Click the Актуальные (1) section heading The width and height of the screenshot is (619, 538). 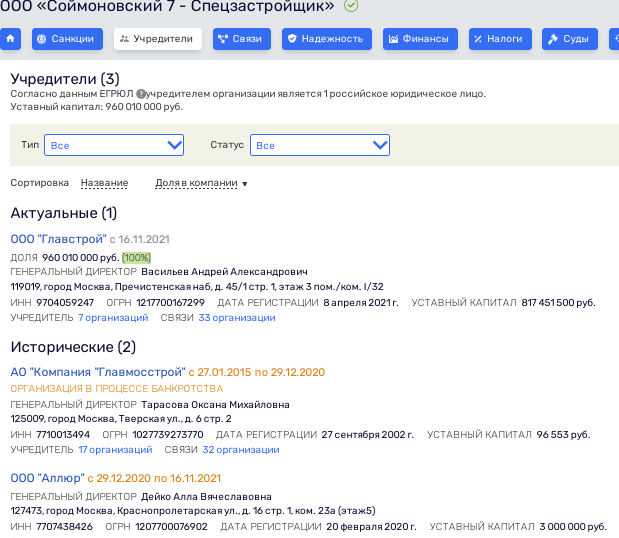[x=64, y=213]
